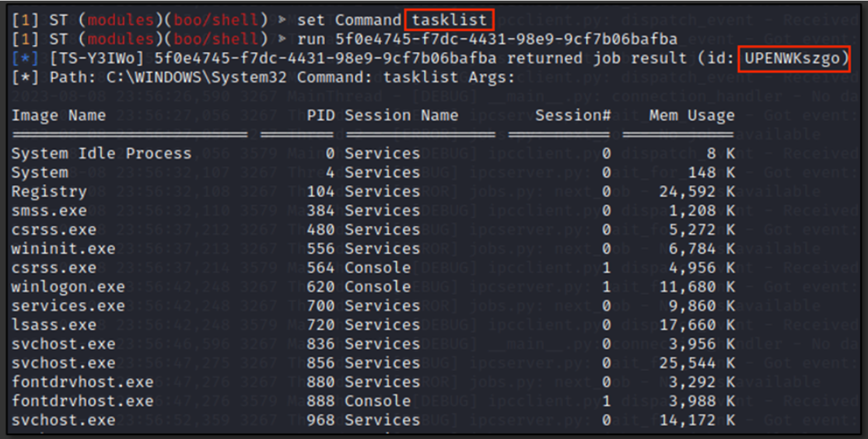
Task: Click the PID column header
Action: pos(321,116)
